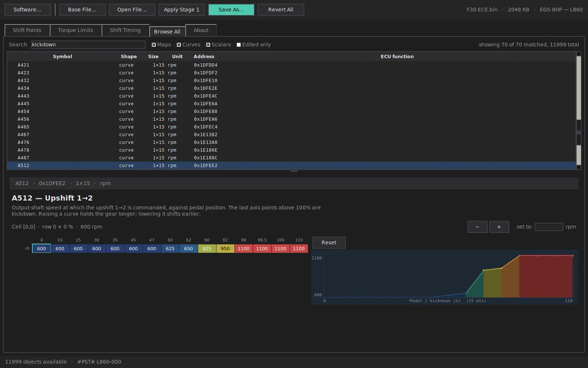Click the plus increment button
The image size is (588, 368).
(499, 227)
